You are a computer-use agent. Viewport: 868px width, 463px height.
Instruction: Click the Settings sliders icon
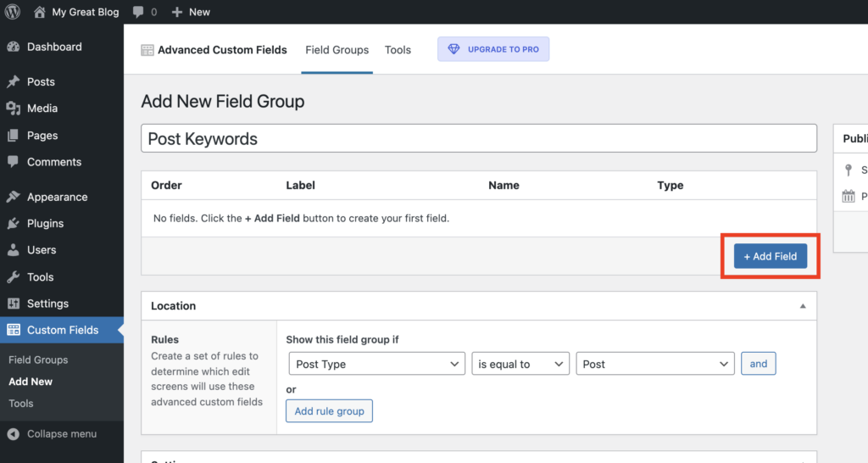click(x=14, y=304)
